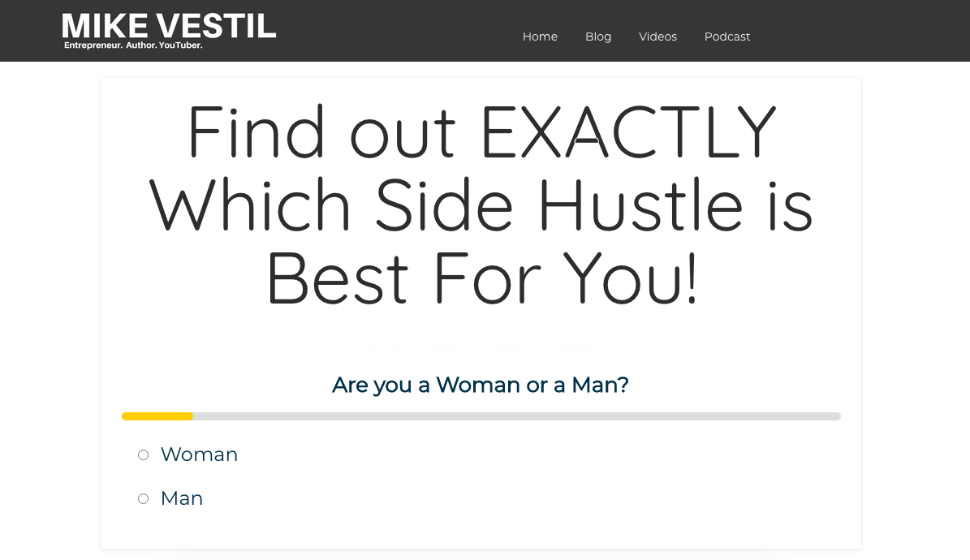
Task: Click the 'Best For You!' heading line
Action: click(482, 278)
